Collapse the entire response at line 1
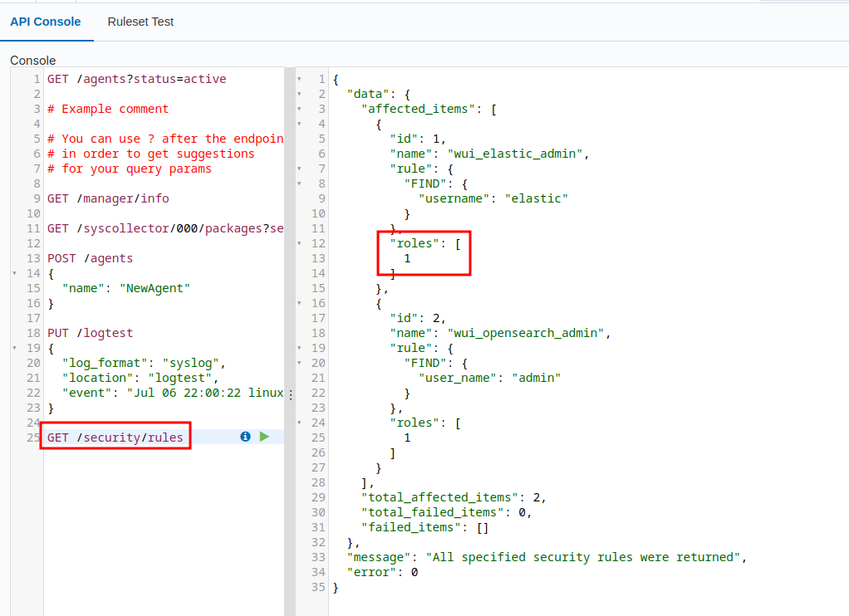The width and height of the screenshot is (849, 616). coord(300,79)
